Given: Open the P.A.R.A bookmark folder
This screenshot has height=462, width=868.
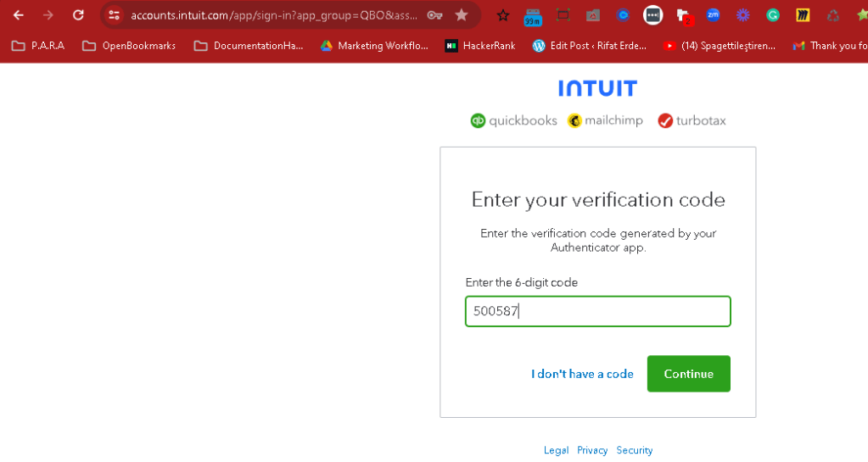Looking at the screenshot, I should point(38,46).
